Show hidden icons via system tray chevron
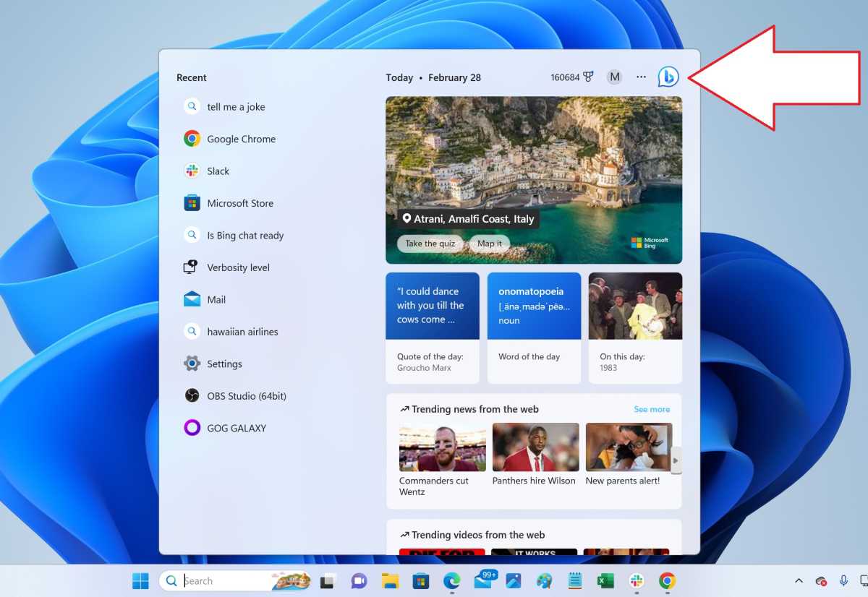Screen dimensions: 868x597 (799, 581)
